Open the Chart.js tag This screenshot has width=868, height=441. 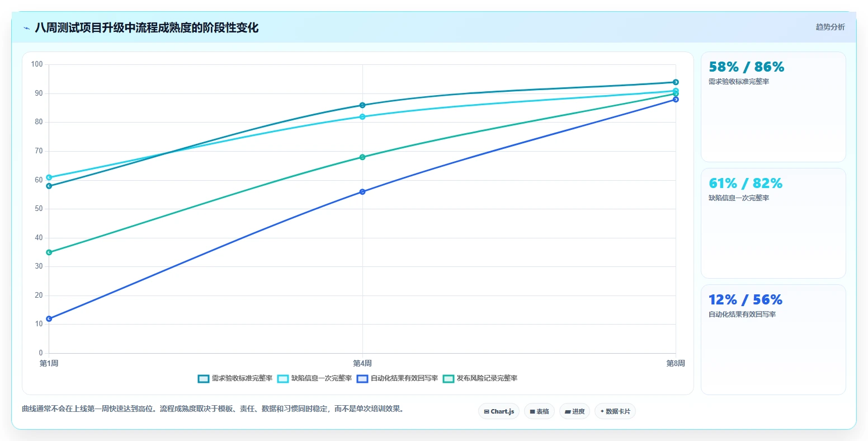[499, 411]
